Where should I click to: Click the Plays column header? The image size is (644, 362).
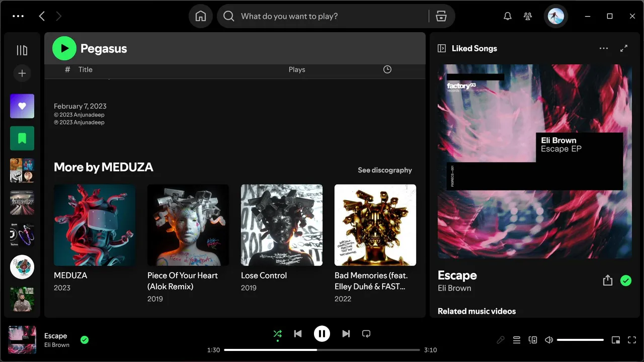[297, 69]
